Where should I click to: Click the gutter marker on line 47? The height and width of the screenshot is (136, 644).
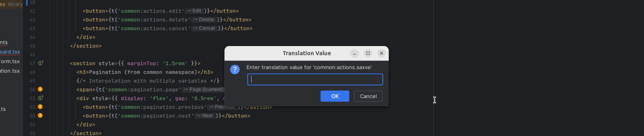[x=40, y=63]
